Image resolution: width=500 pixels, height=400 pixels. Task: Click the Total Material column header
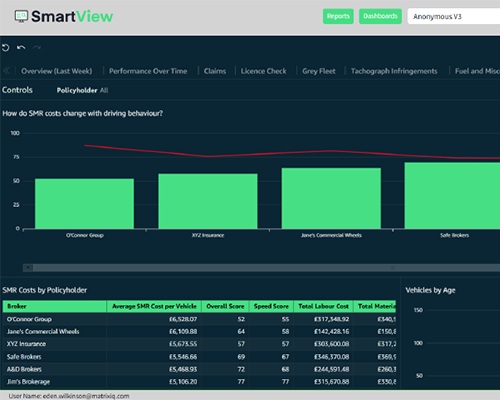pyautogui.click(x=375, y=306)
